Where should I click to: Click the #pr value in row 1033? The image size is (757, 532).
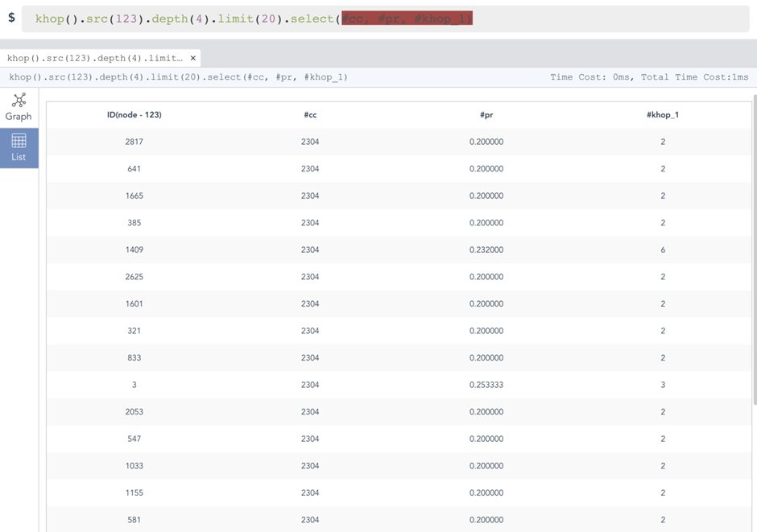click(x=486, y=466)
